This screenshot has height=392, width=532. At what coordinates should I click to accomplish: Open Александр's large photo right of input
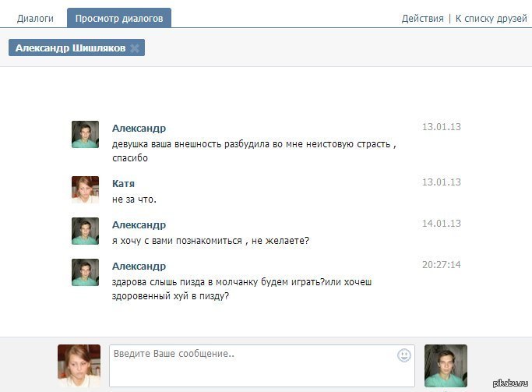(x=446, y=366)
